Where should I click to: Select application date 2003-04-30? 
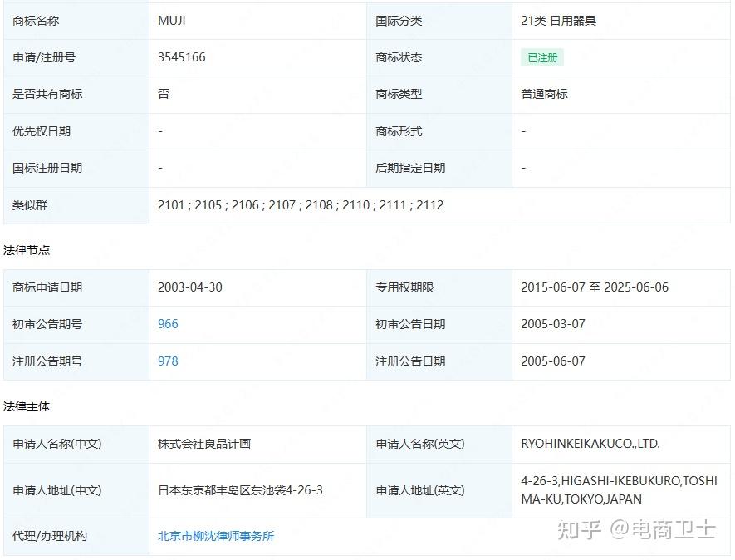click(x=190, y=287)
